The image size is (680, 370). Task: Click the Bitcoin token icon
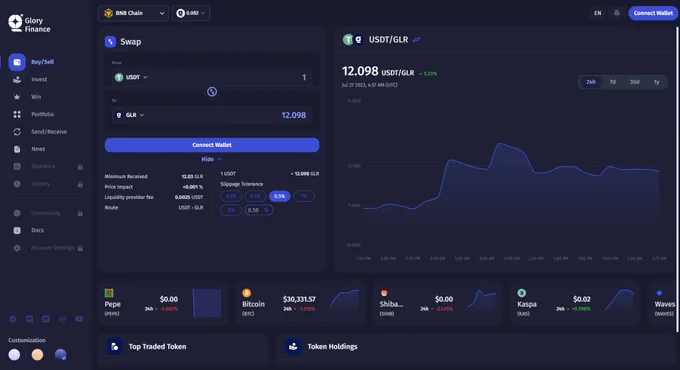click(246, 293)
